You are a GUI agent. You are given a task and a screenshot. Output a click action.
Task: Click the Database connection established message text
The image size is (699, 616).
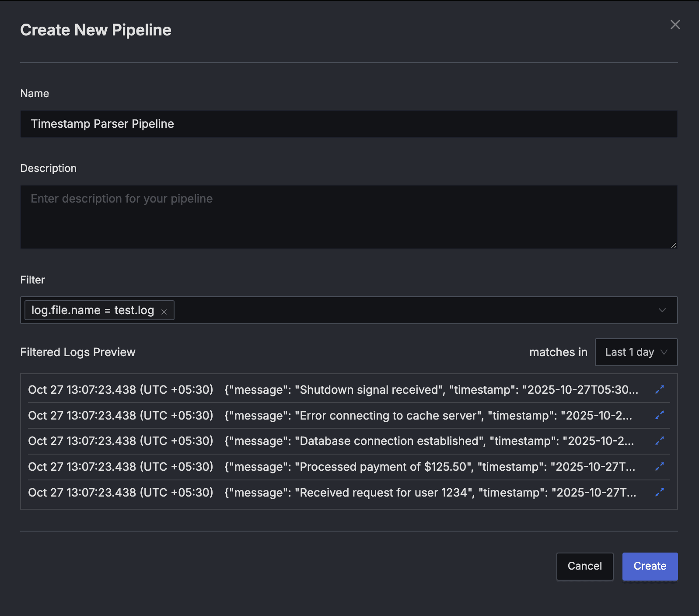[x=429, y=441]
